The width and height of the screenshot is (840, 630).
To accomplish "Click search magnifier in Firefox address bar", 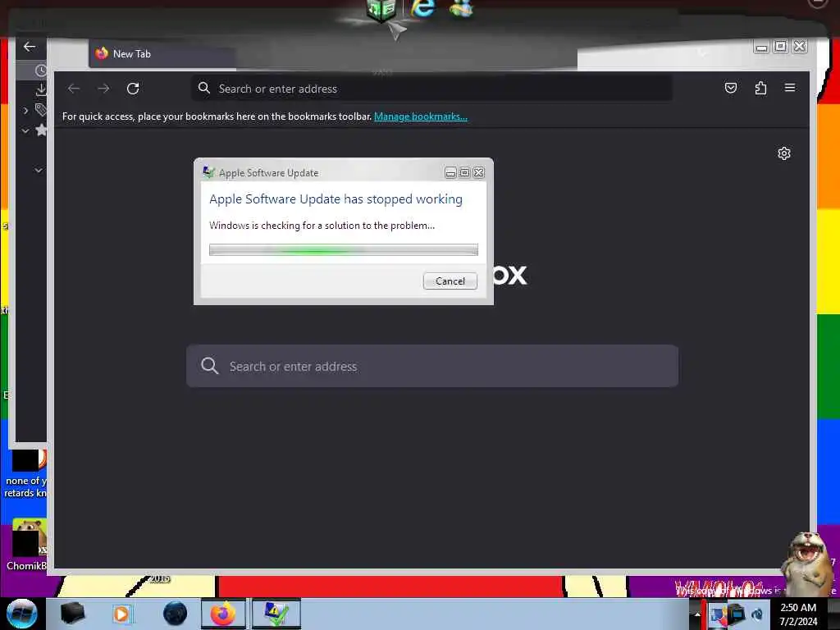I will (x=203, y=88).
